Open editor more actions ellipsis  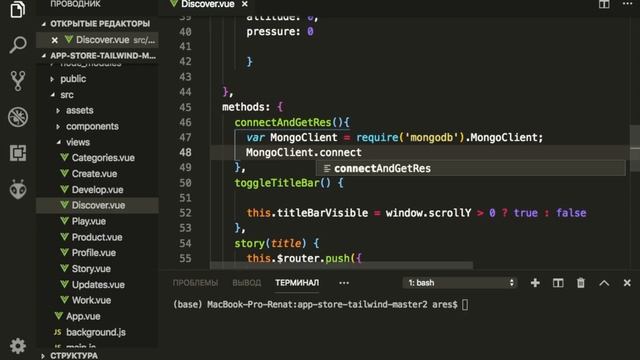click(x=627, y=4)
